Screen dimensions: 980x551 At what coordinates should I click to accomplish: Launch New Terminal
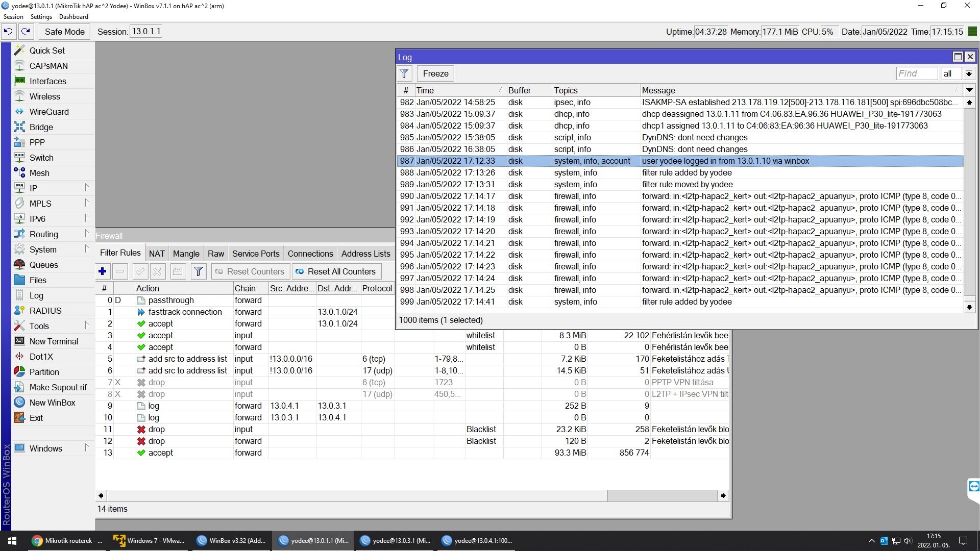pos(54,341)
